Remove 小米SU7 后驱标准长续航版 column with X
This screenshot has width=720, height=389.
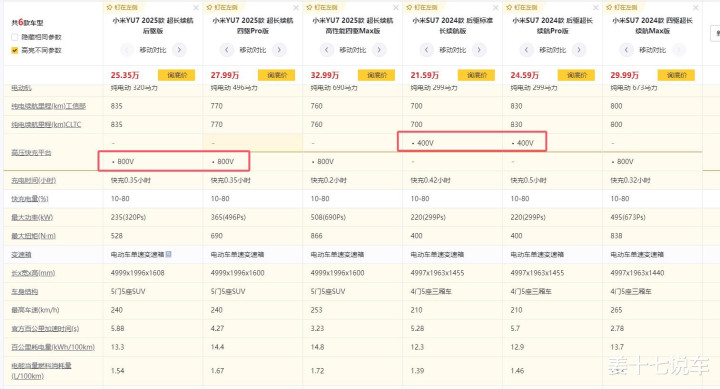(x=495, y=8)
